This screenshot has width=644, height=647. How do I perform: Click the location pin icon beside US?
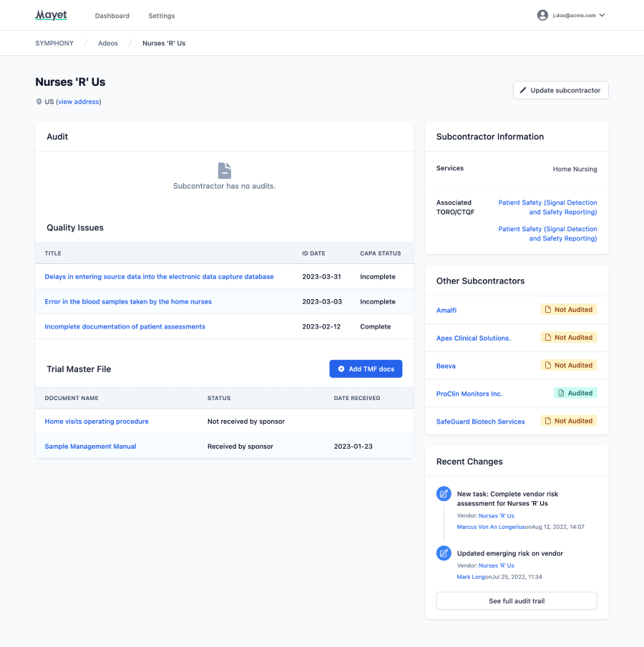tap(39, 102)
